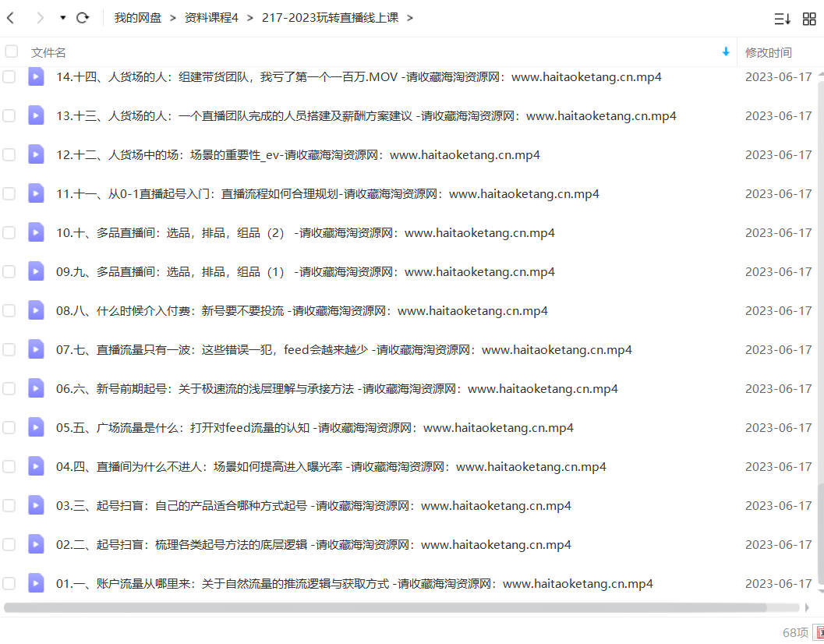
Task: Click the horizontal scrollbar thumb
Action: pos(385,607)
